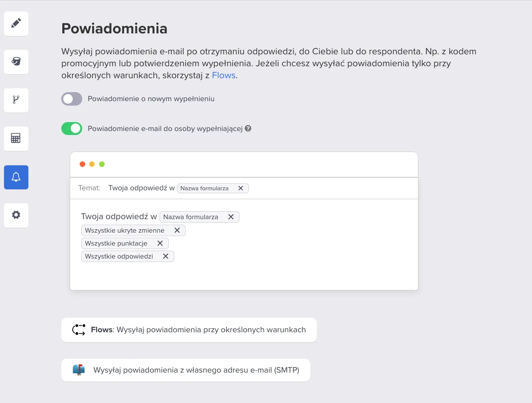532x403 pixels.
Task: Enable Powiadomienie o nowym wypełnieniu toggle
Action: pos(72,99)
